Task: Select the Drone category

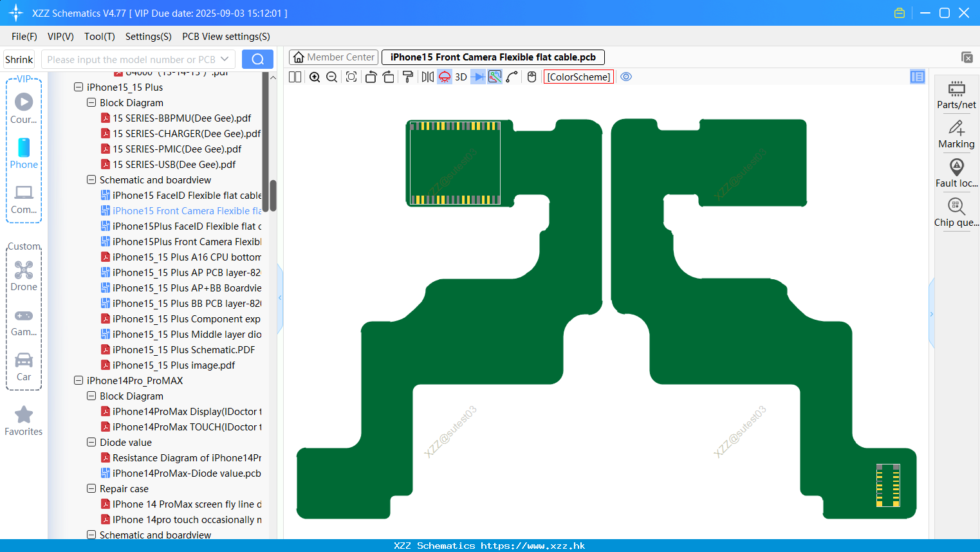Action: [x=24, y=276]
